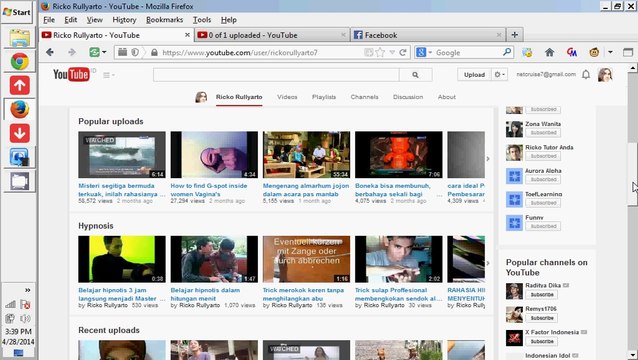Viewport: 638px width, 360px height.
Task: Open the Tools menu
Action: (202, 20)
